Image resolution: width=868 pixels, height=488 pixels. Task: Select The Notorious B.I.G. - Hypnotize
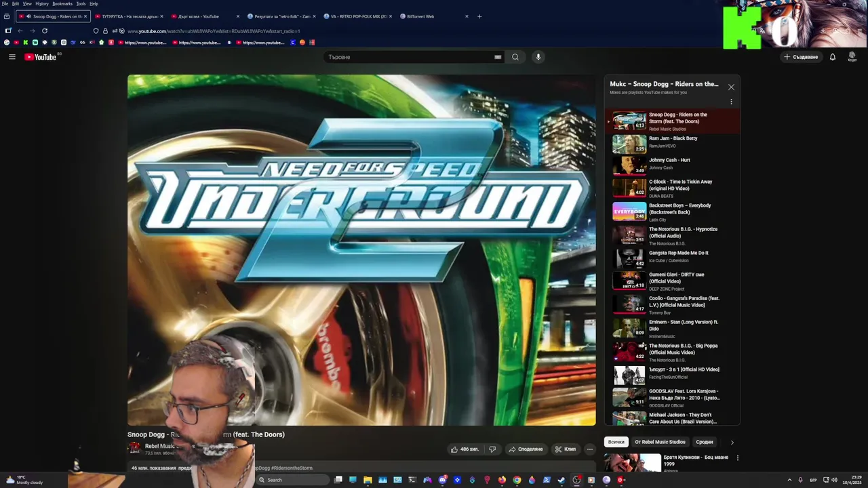671,235
